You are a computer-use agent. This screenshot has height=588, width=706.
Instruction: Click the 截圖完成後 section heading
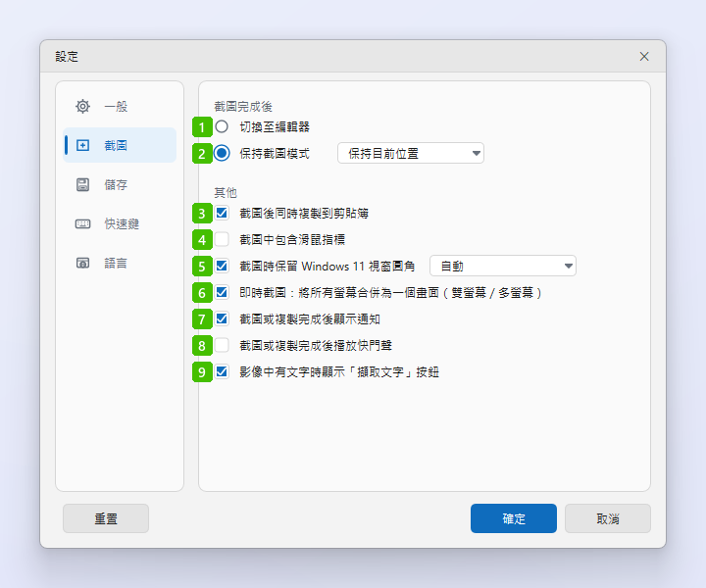(x=243, y=107)
